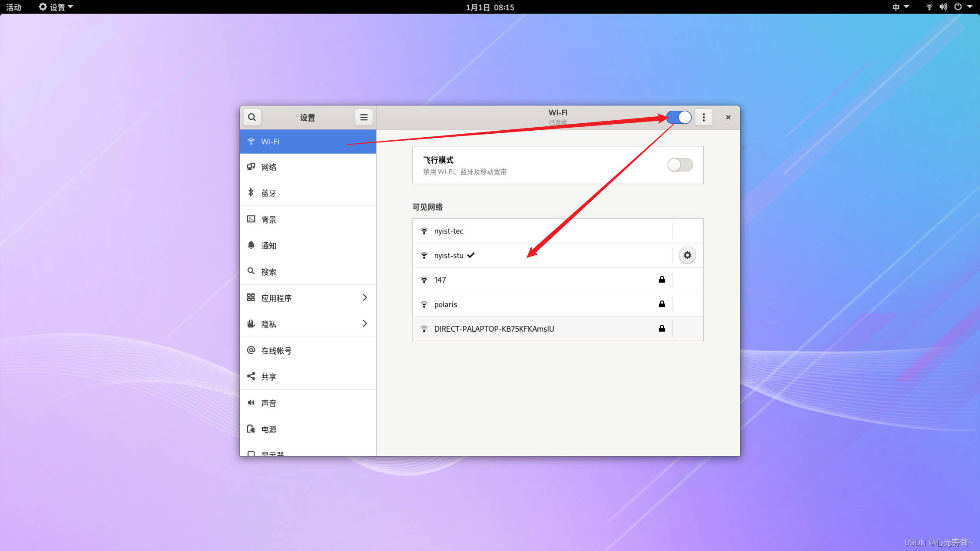Expand the Privacy (隐私) submenu chevron
This screenshot has width=980, height=551.
pos(364,323)
